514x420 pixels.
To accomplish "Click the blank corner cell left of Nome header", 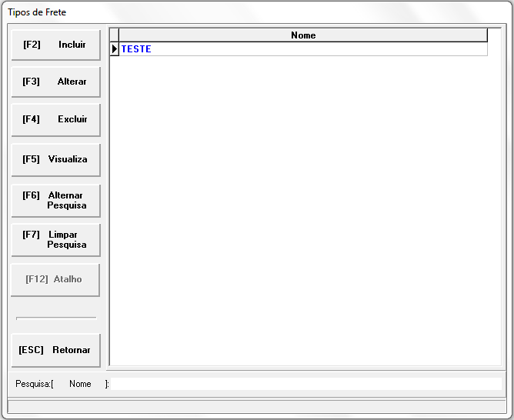I will (x=115, y=35).
